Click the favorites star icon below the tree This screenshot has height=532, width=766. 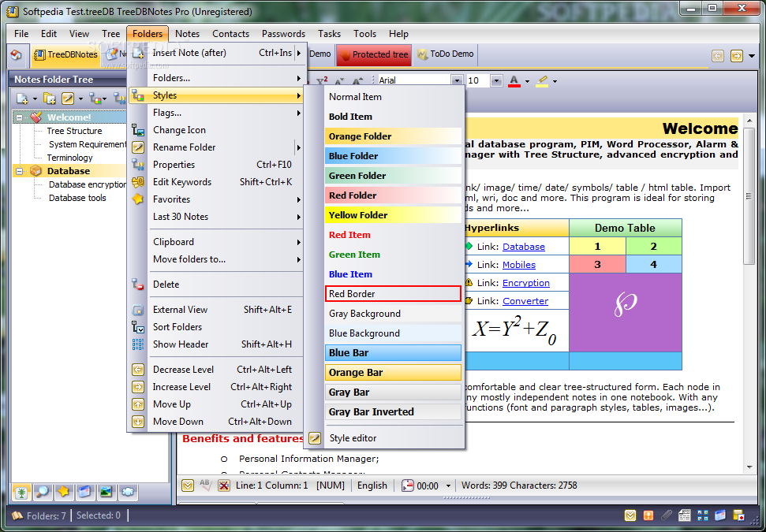(64, 492)
